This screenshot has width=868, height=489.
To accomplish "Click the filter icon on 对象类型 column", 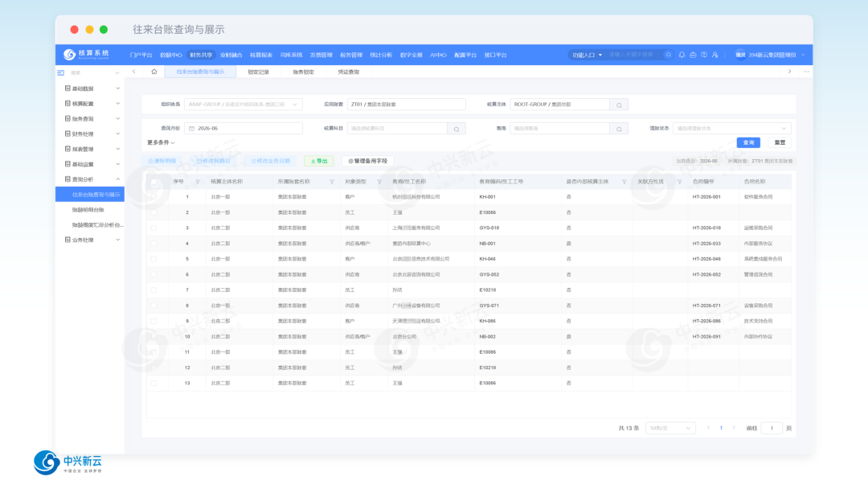I will 379,182.
